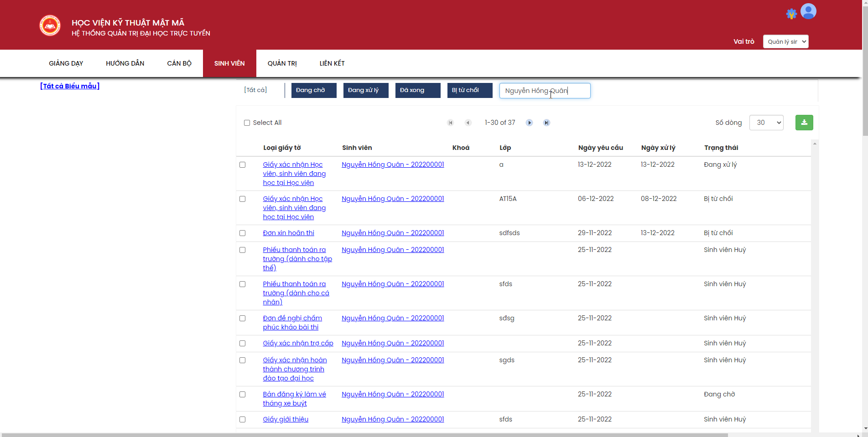Check the row with class AT15A
This screenshot has width=868, height=437.
(x=242, y=199)
